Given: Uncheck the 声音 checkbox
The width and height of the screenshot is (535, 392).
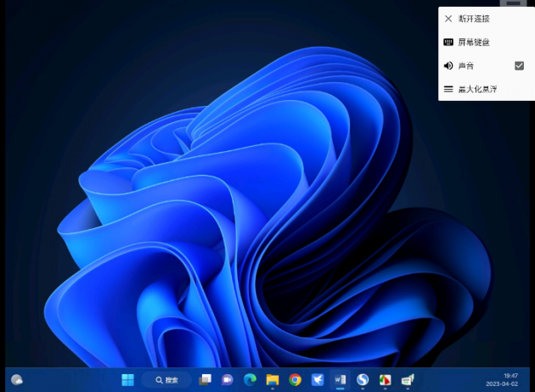Looking at the screenshot, I should coord(519,65).
